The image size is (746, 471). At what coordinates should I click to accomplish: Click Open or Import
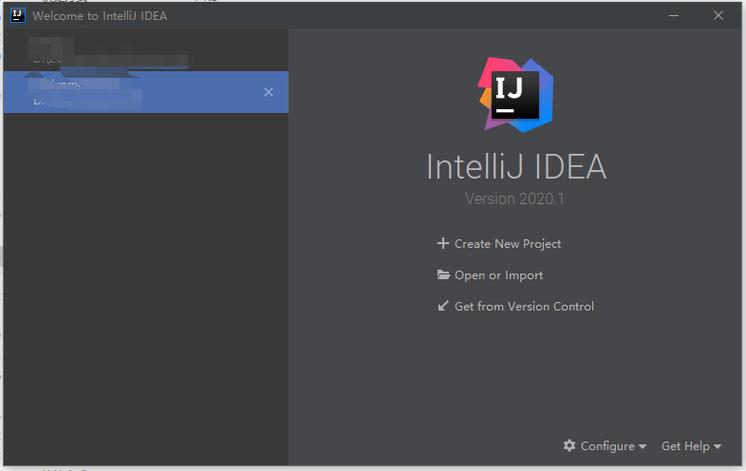pyautogui.click(x=499, y=275)
